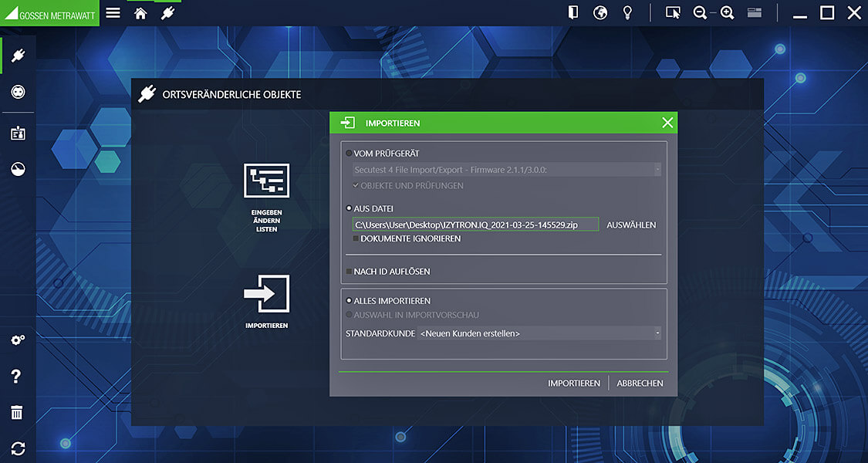Maximize the application window
This screenshot has height=463, width=868.
pos(827,13)
